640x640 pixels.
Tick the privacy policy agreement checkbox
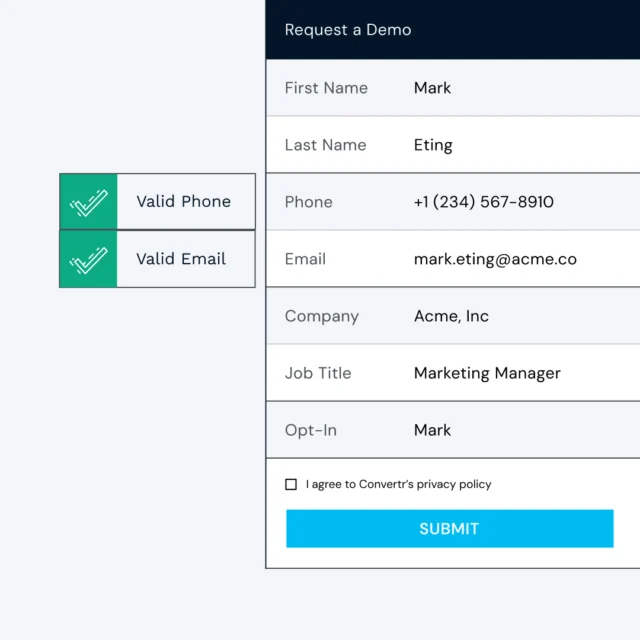tap(291, 484)
